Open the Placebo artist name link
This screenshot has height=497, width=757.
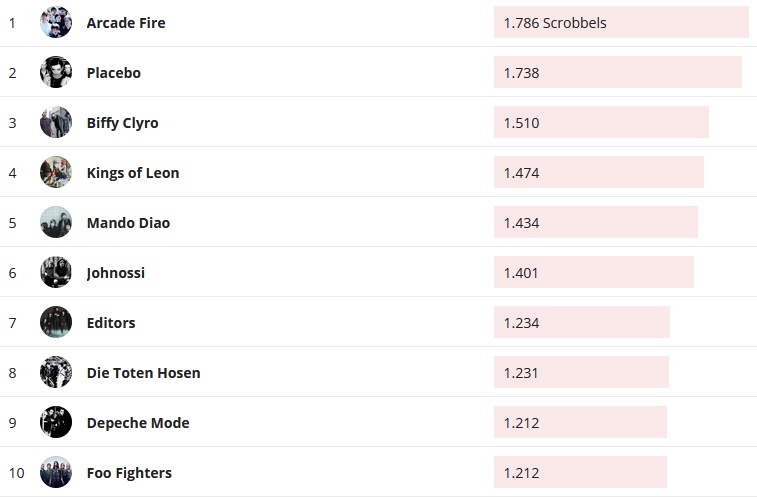(114, 73)
